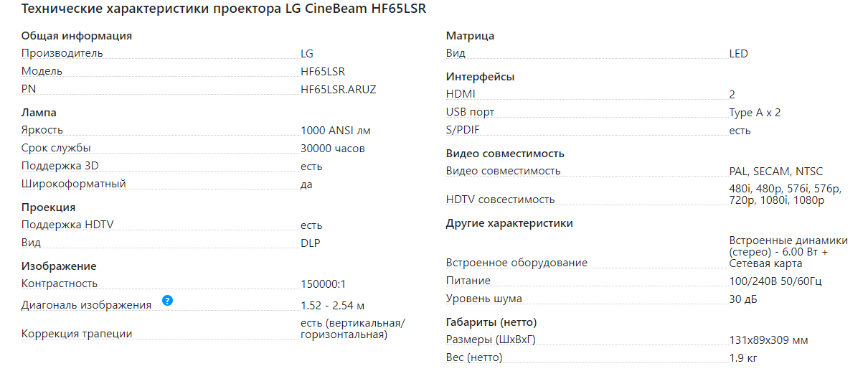Click the Уровень шума value 30 дБ
868x384 pixels.
pos(743,299)
